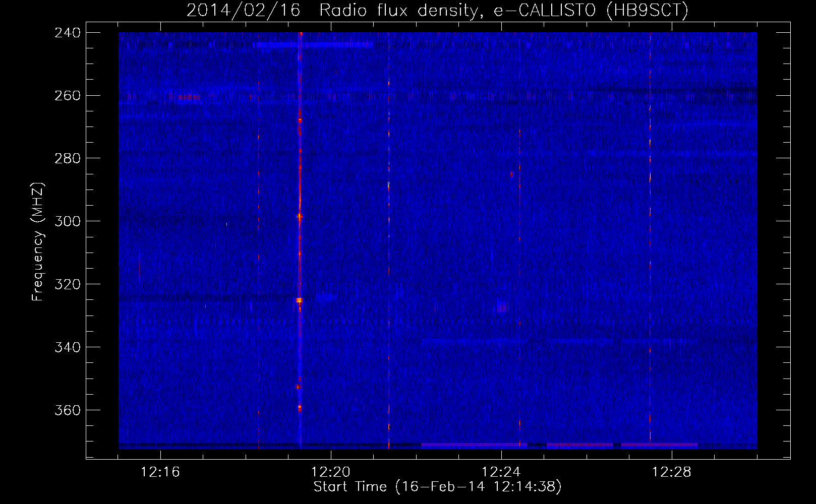This screenshot has height=504, width=816.
Task: Click the bright burst spot near 300 MHz
Action: coord(299,217)
